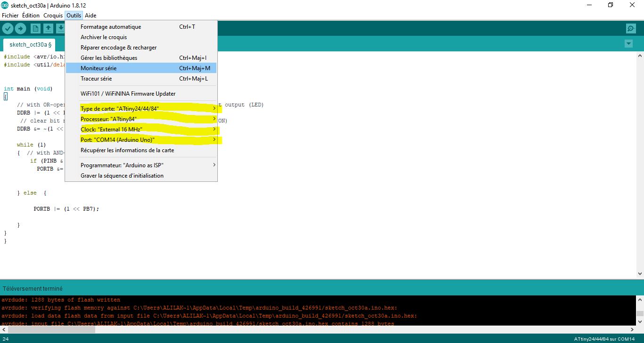
Task: Open the tab options dropdown arrow
Action: tap(628, 44)
